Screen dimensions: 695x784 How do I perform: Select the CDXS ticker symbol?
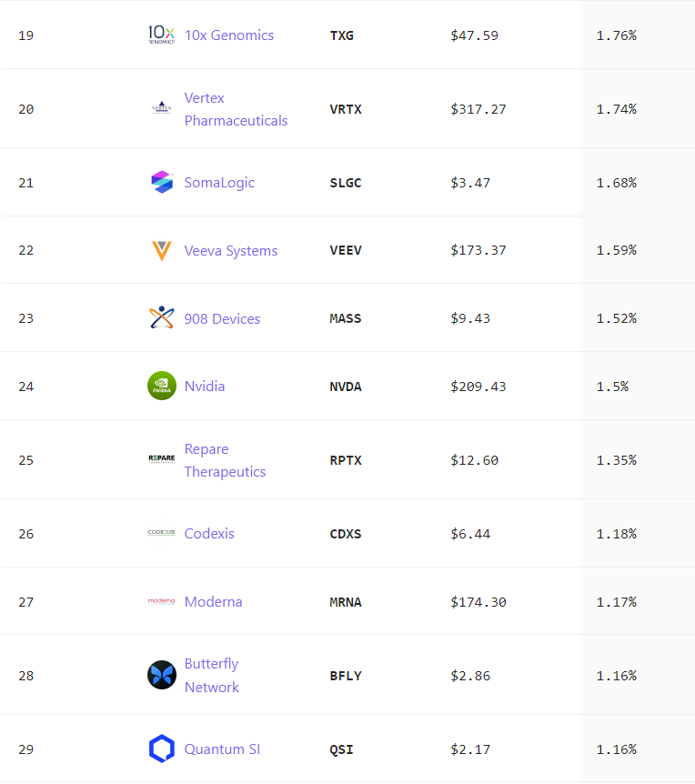[346, 534]
